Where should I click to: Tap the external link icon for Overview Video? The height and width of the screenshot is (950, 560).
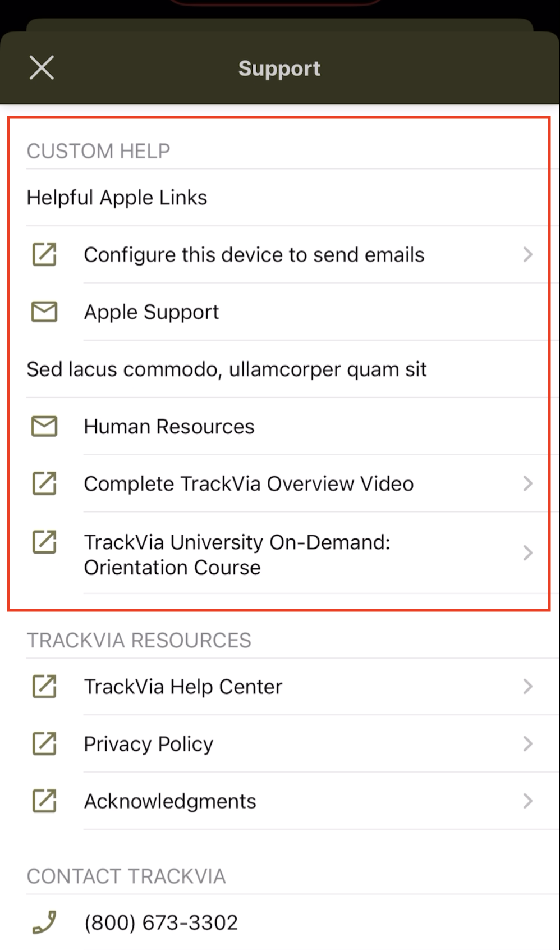(x=44, y=483)
